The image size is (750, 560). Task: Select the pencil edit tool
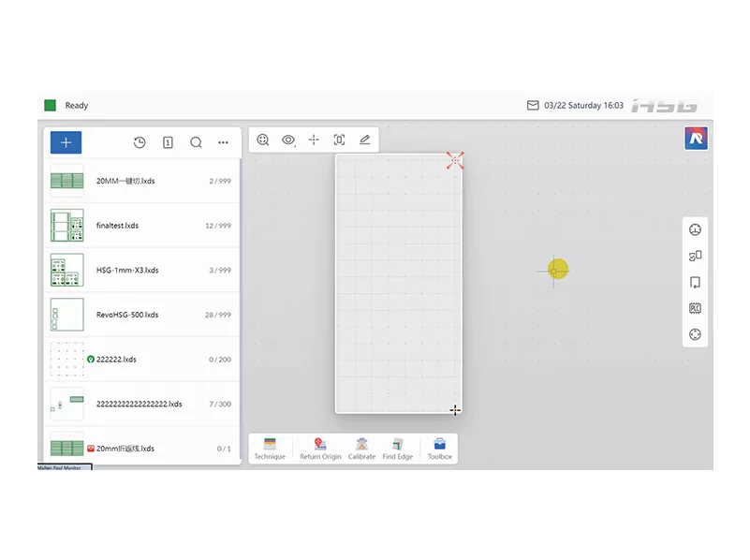pyautogui.click(x=364, y=140)
